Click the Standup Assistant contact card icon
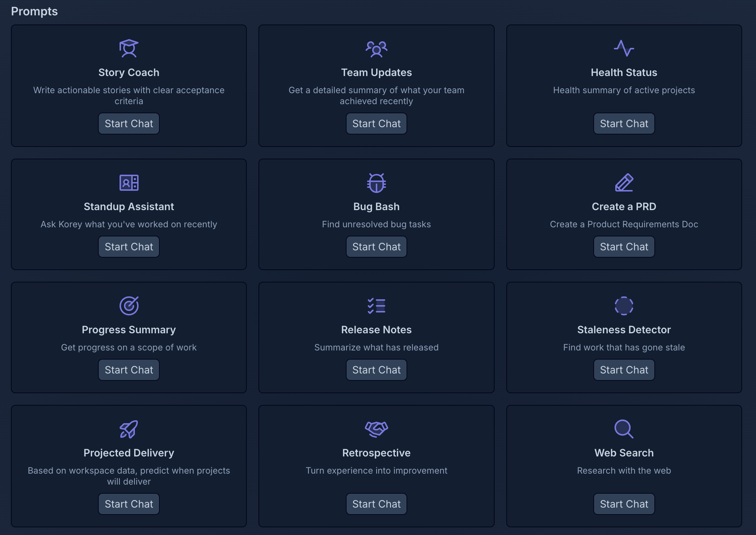Image resolution: width=756 pixels, height=535 pixels. click(x=129, y=182)
